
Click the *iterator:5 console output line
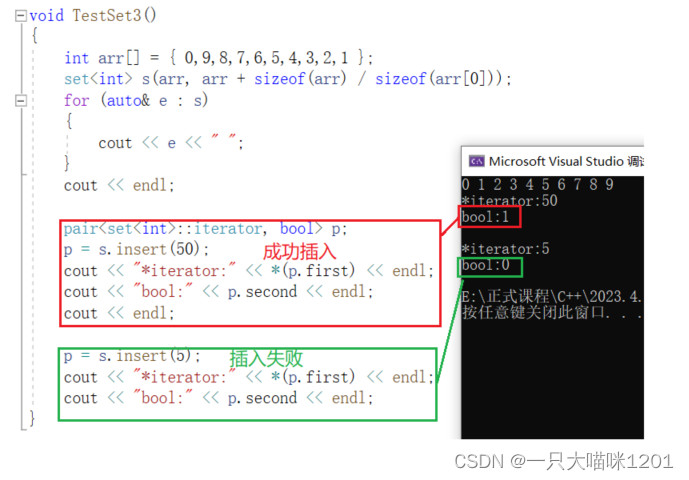(506, 249)
